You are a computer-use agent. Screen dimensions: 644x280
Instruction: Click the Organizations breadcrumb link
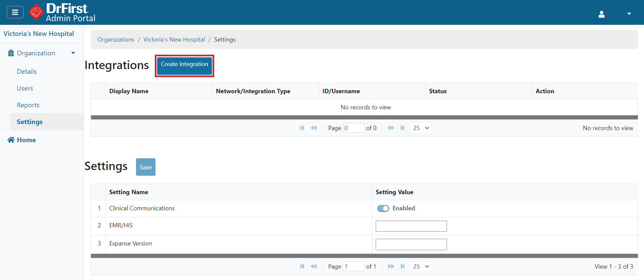[x=116, y=40]
